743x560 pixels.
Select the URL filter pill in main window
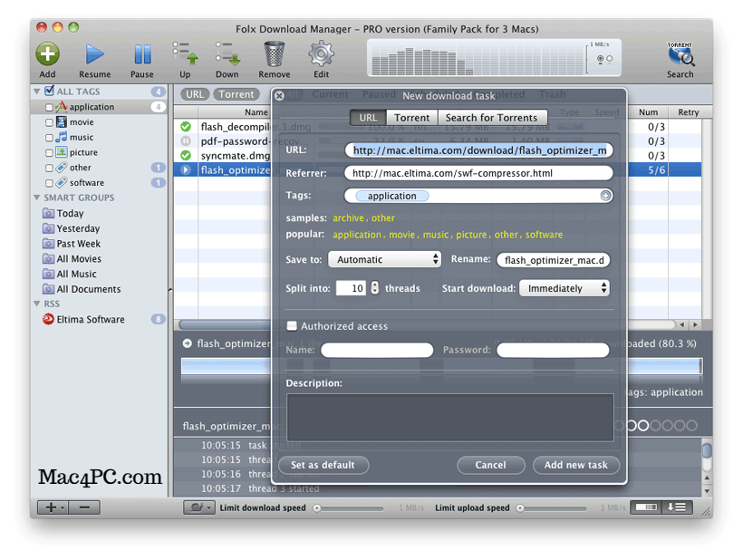tap(195, 94)
